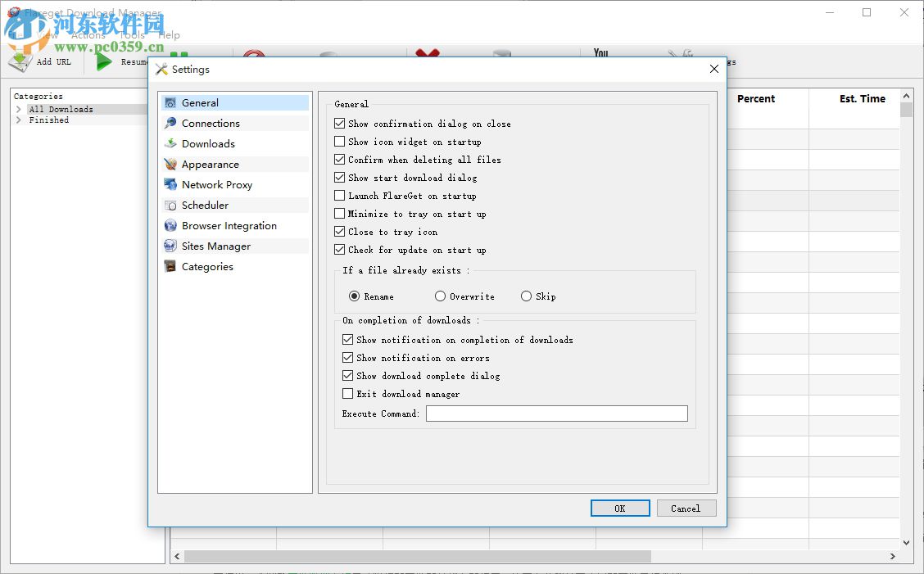
Task: Click the Categories icon in settings list
Action: tap(170, 266)
